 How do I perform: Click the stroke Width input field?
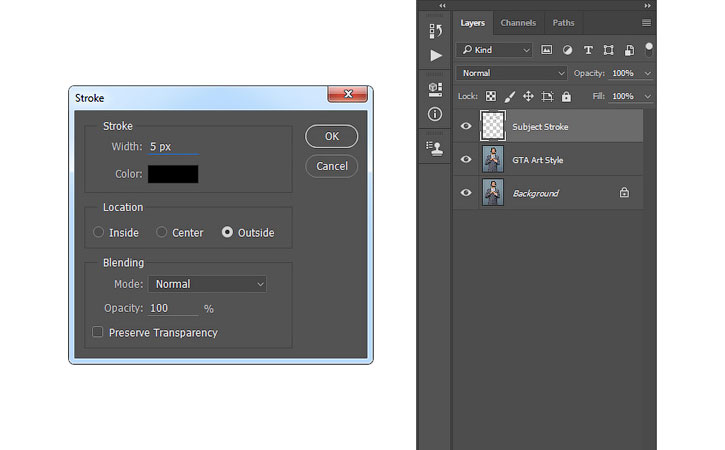[x=173, y=147]
